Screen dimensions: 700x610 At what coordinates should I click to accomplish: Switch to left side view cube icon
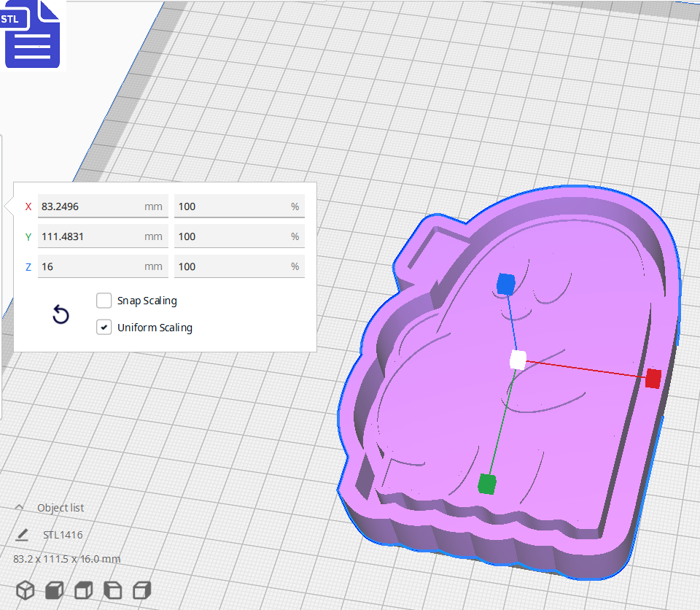point(113,590)
